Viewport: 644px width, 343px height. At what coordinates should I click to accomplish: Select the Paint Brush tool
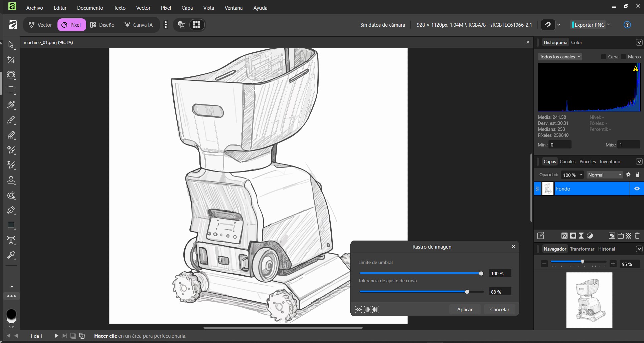click(x=11, y=120)
